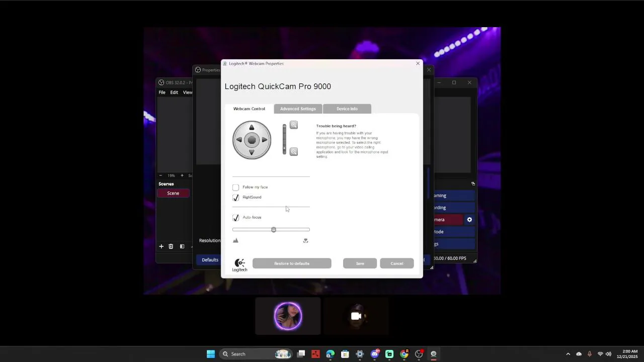Click the microphone tray icon
The height and width of the screenshot is (362, 644).
pos(590,354)
